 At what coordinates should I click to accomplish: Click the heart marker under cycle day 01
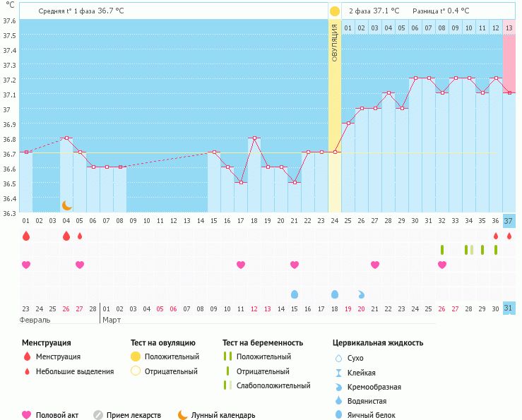coord(26,265)
